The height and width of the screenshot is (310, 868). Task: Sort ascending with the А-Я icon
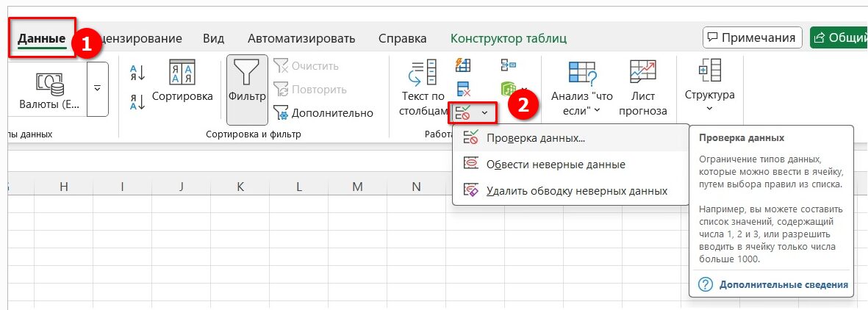[137, 73]
